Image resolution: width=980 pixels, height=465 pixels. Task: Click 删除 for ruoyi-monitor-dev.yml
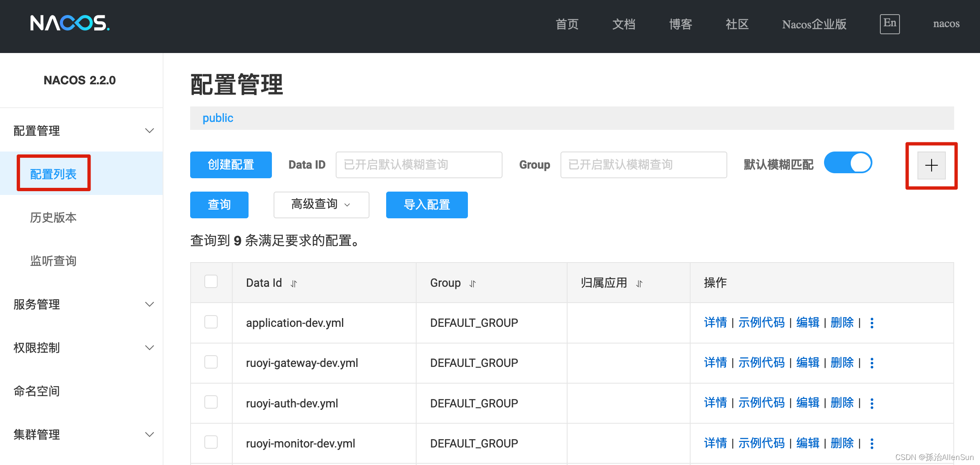click(842, 443)
